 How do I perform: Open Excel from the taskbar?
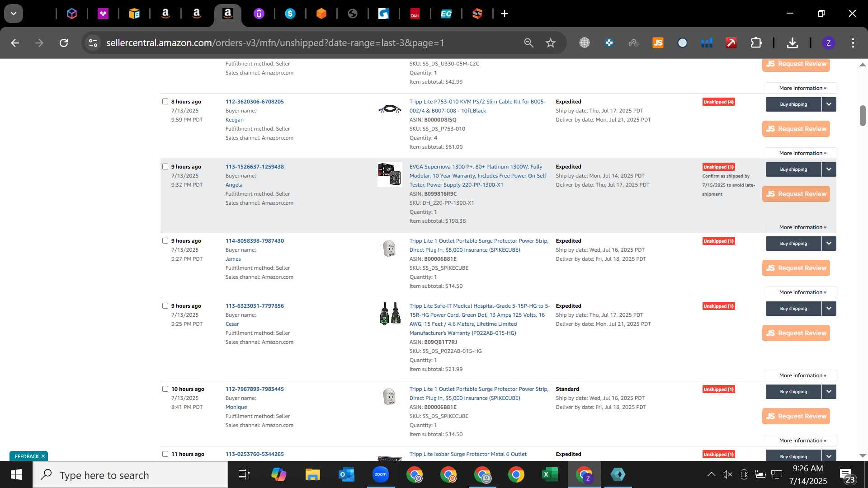550,474
